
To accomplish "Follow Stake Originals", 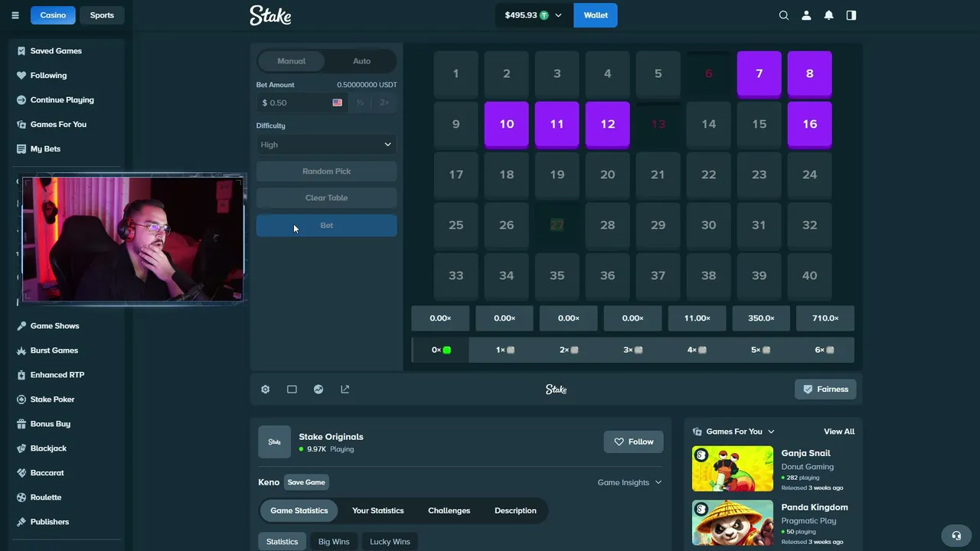I will pos(633,442).
